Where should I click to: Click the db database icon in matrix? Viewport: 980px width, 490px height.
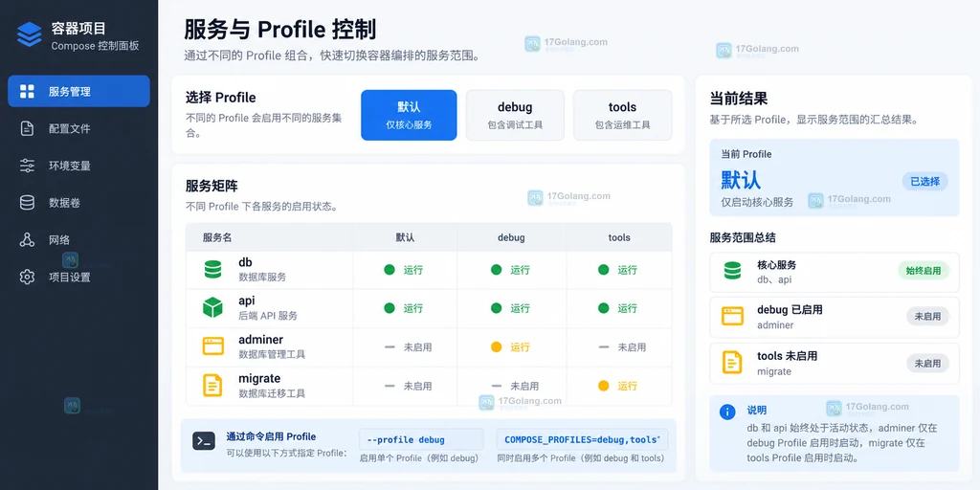pyautogui.click(x=212, y=269)
